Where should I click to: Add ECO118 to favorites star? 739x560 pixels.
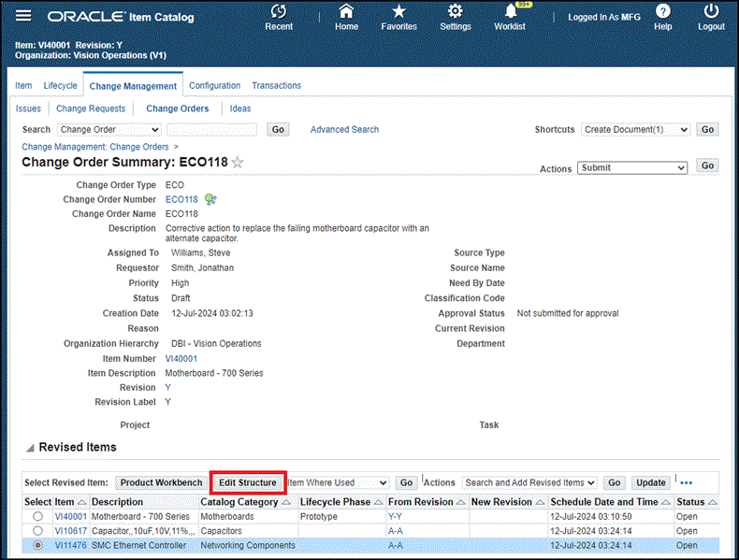pos(238,163)
